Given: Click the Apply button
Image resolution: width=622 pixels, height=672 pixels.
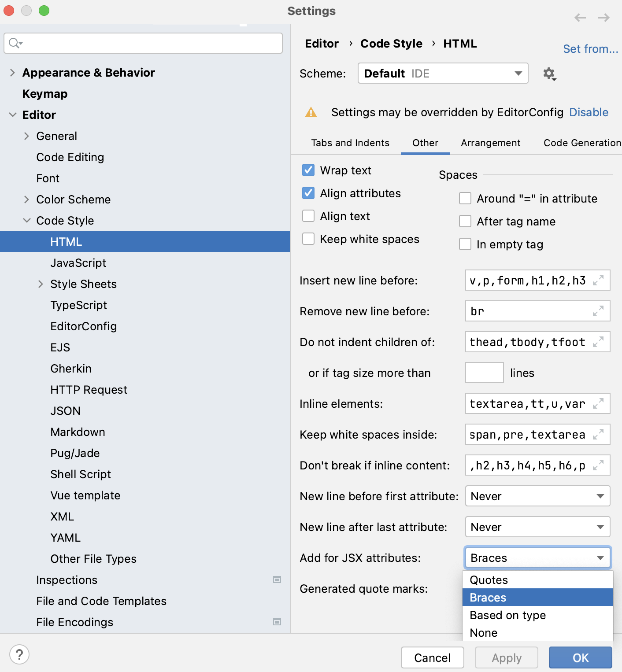Looking at the screenshot, I should coord(506,657).
